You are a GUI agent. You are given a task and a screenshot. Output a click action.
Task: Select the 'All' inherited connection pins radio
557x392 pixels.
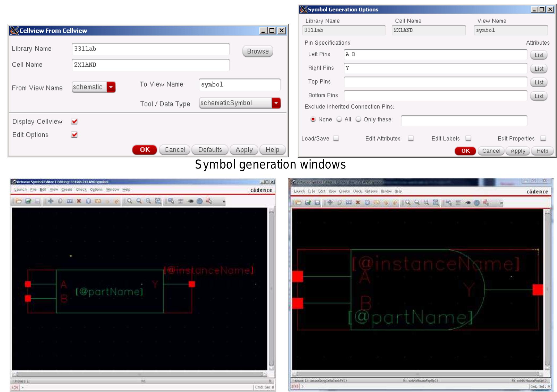[x=339, y=119]
